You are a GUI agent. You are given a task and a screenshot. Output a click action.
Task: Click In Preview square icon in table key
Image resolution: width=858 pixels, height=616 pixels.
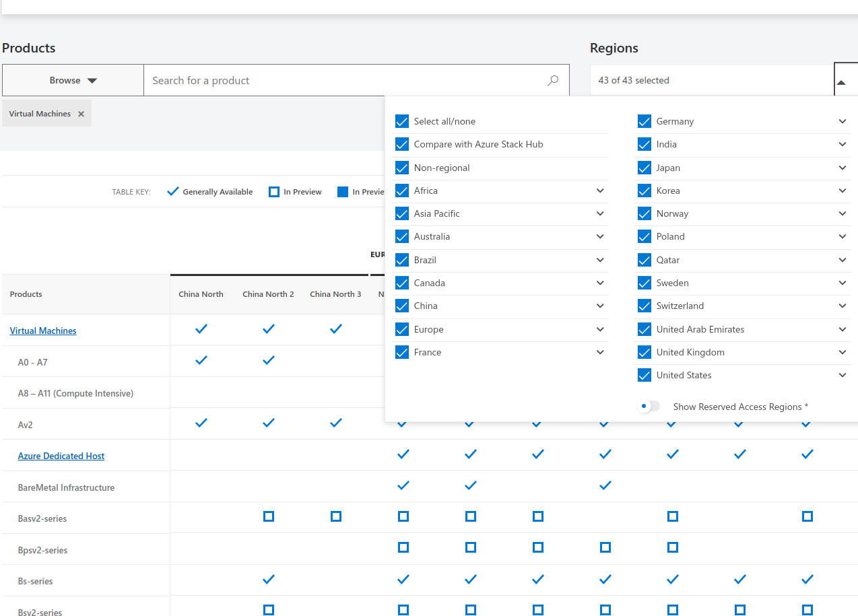tap(274, 192)
